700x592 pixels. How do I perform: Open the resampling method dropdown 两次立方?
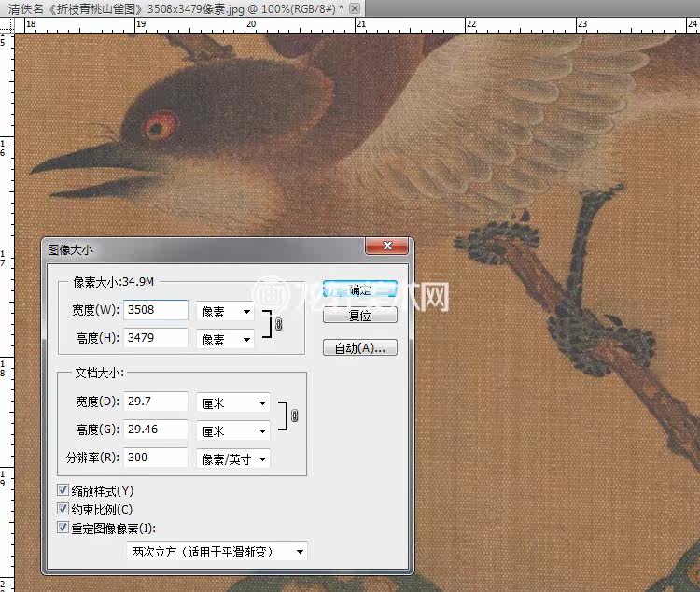point(217,552)
